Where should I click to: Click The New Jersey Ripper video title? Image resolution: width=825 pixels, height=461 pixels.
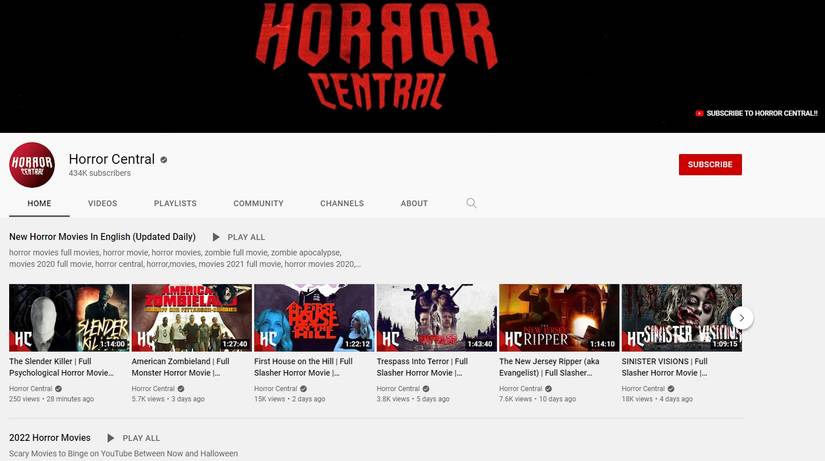tap(549, 367)
